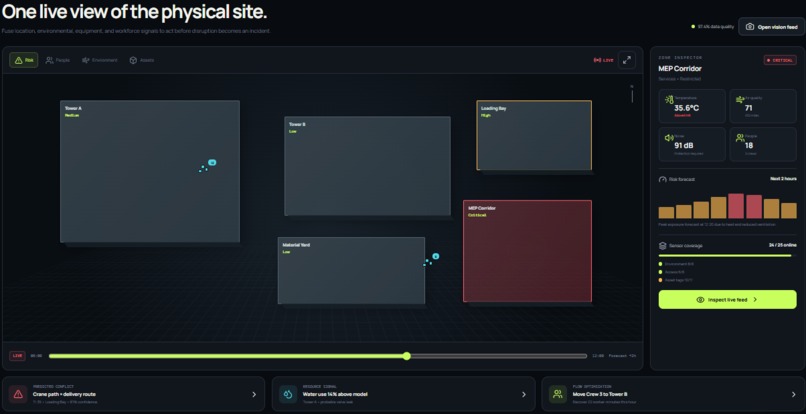
Task: Click the eye icon on Inspect live feed
Action: 700,299
